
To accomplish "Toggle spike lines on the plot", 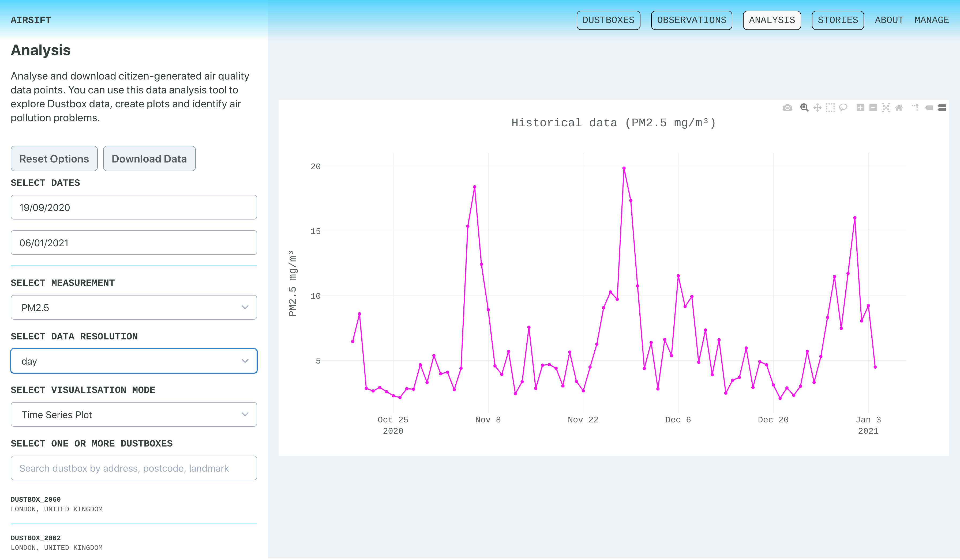I will 916,108.
